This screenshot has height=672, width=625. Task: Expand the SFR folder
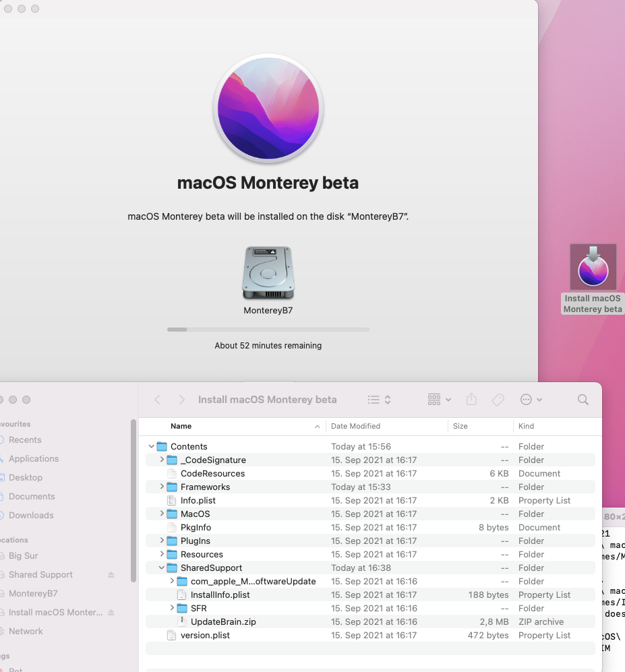172,608
